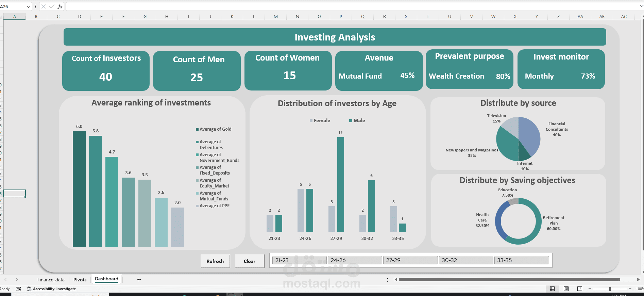Click the Retirement Plan donut segment
The width and height of the screenshot is (644, 296).
pyautogui.click(x=539, y=221)
